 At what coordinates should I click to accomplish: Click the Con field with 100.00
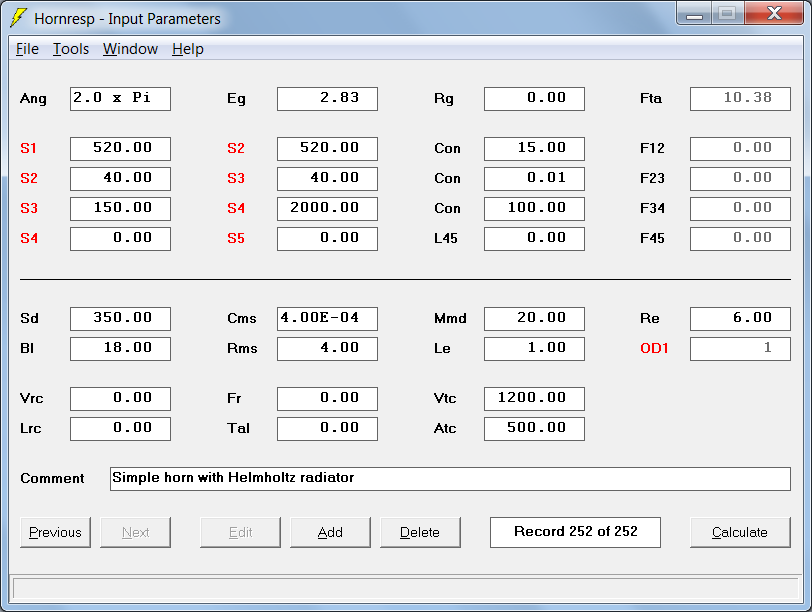pos(534,209)
